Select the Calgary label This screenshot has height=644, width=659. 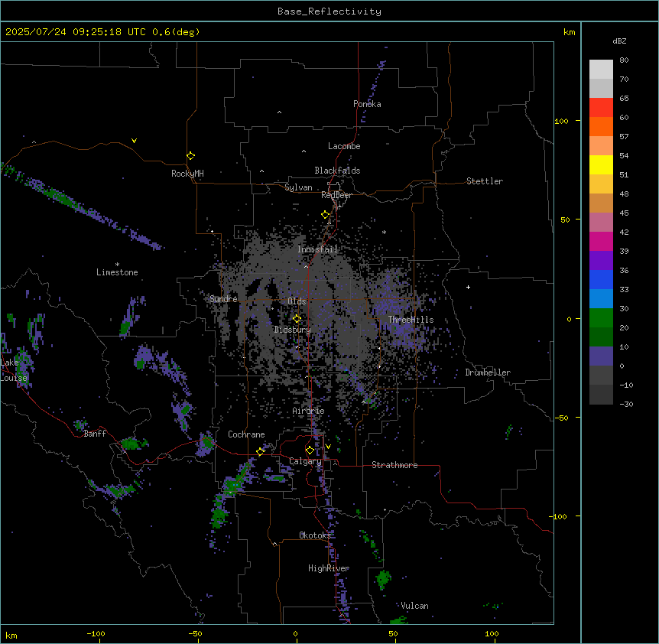click(x=306, y=461)
